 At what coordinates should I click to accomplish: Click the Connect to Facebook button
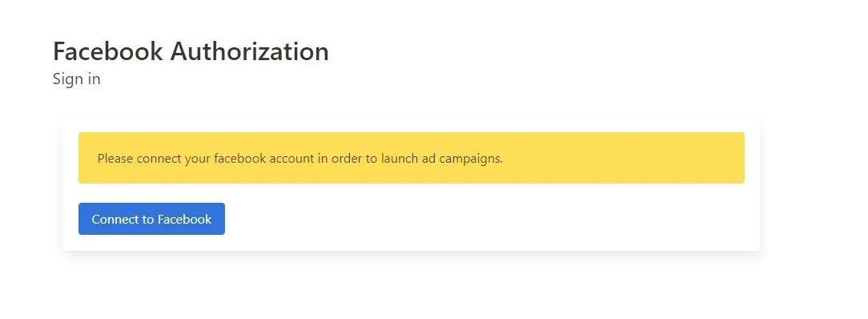151,219
